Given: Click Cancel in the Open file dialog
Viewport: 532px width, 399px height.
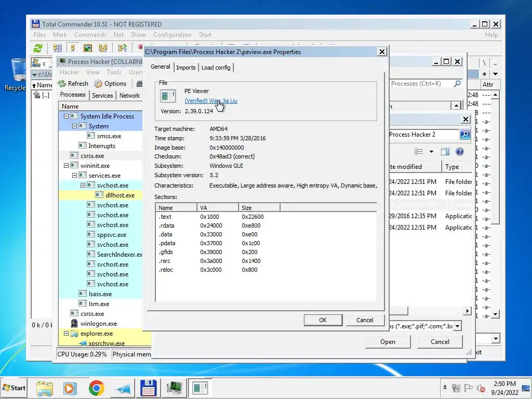Looking at the screenshot, I should [440, 342].
